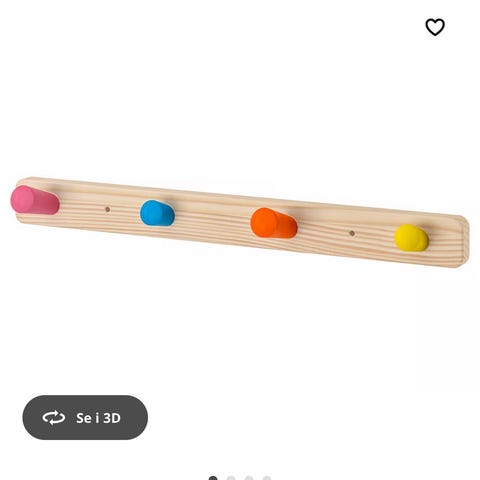This screenshot has height=480, width=480.
Task: Open the Se i 3D viewer
Action: click(85, 417)
